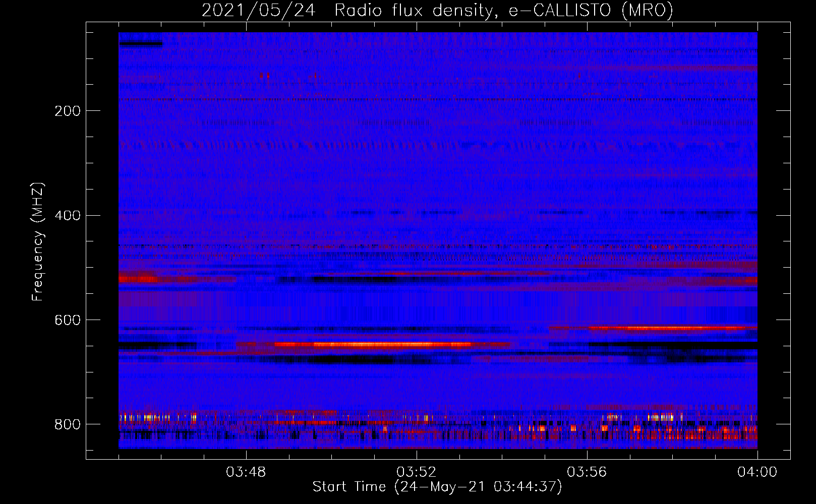The height and width of the screenshot is (504, 816).
Task: Click the '03:56' time tick label
Action: (x=587, y=472)
